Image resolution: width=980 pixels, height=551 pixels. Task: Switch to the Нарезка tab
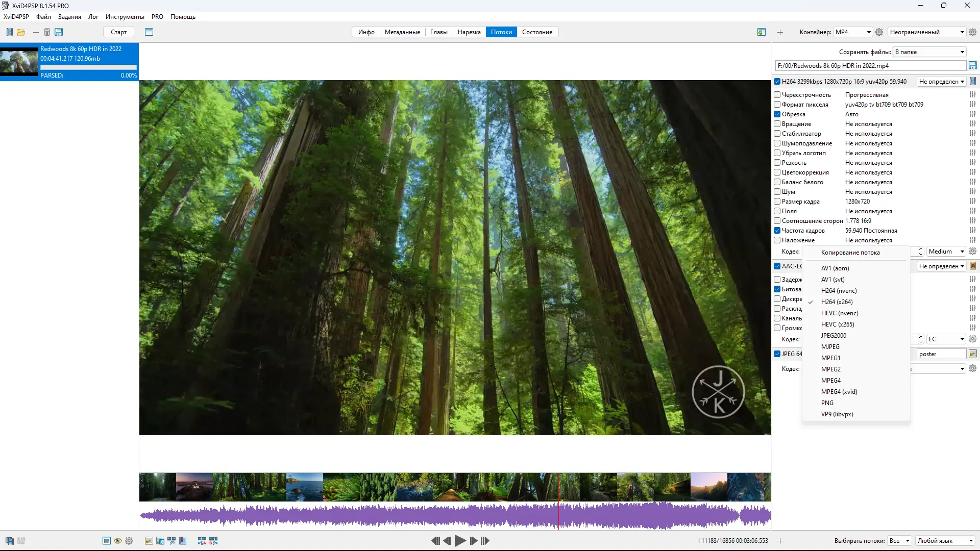pos(469,32)
